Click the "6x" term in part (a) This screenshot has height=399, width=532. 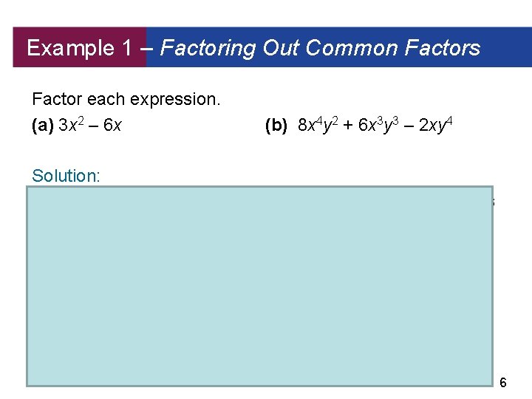point(112,126)
